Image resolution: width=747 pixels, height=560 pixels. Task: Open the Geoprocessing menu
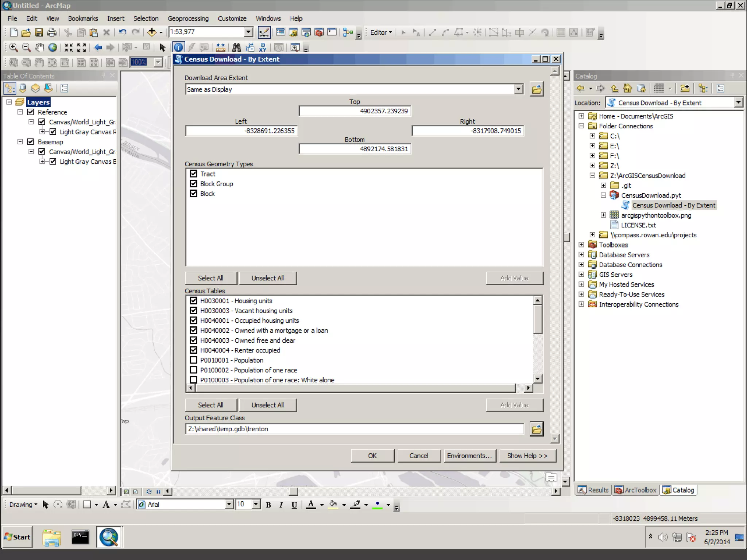[x=188, y=19]
